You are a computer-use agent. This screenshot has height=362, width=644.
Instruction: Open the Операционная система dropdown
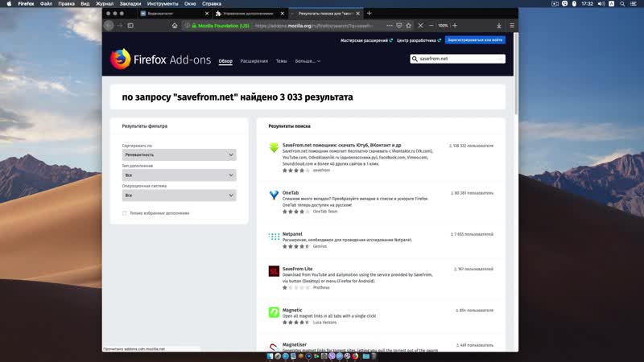pyautogui.click(x=179, y=195)
